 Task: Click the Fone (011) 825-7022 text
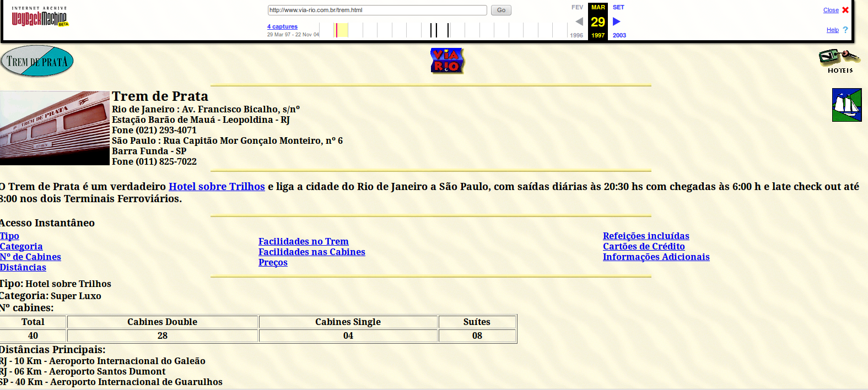[154, 161]
